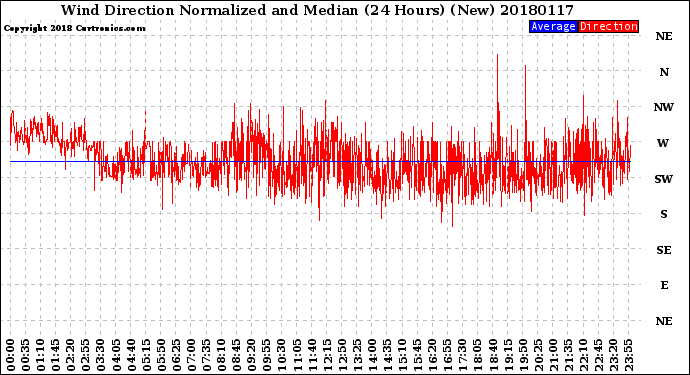Click the 05:15 time axis label
The height and width of the screenshot is (375, 690).
click(x=146, y=355)
